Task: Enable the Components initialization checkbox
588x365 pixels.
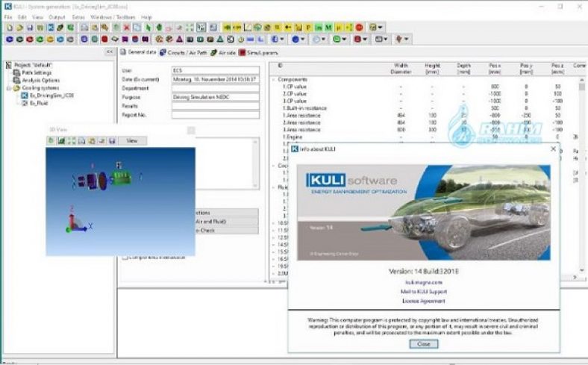Action: (x=125, y=258)
